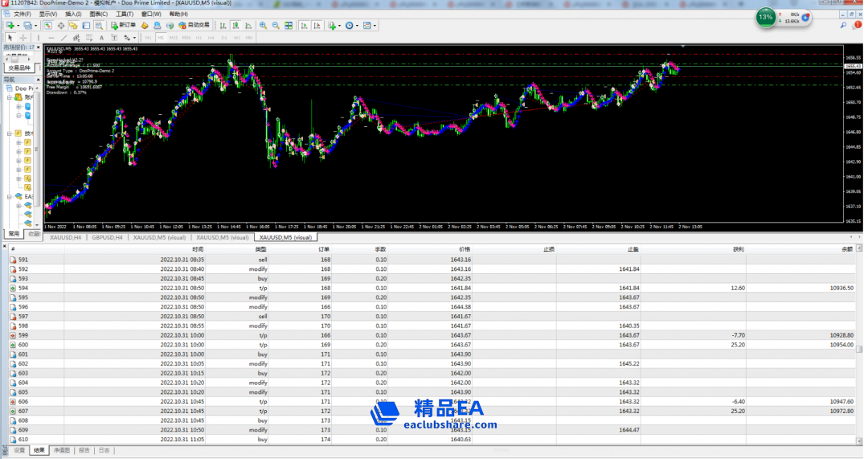Click the zoom in magnifier icon
This screenshot has width=868, height=459.
[263, 26]
